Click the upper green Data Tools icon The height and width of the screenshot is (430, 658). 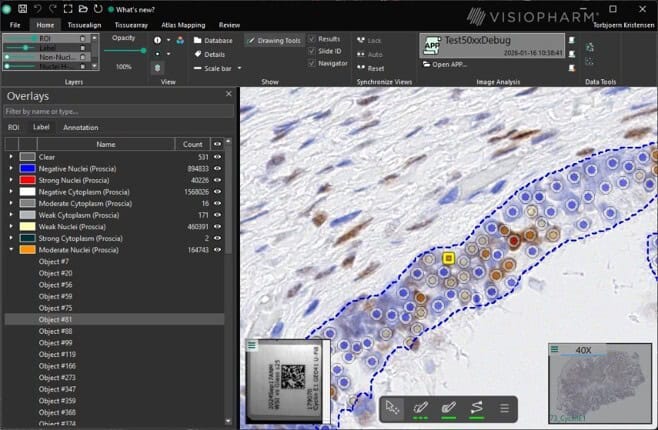point(590,47)
